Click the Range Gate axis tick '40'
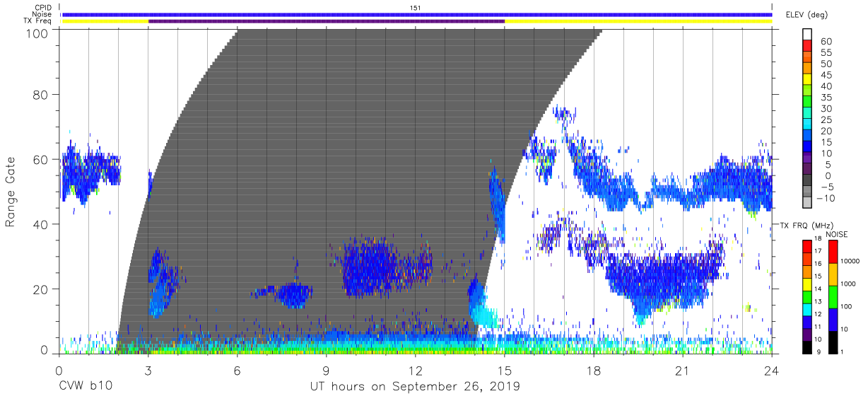This screenshot has height=401, width=868. click(x=41, y=223)
